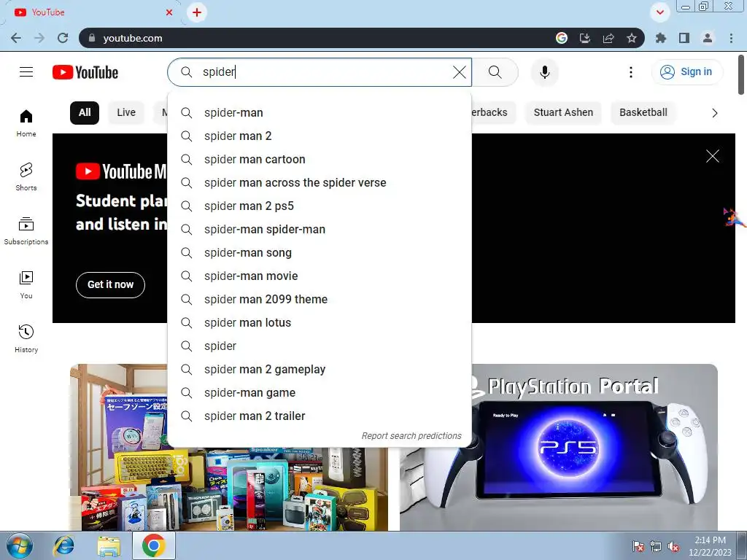This screenshot has height=560, width=747.
Task: Choose suggestion spider man cartoon
Action: click(x=320, y=160)
